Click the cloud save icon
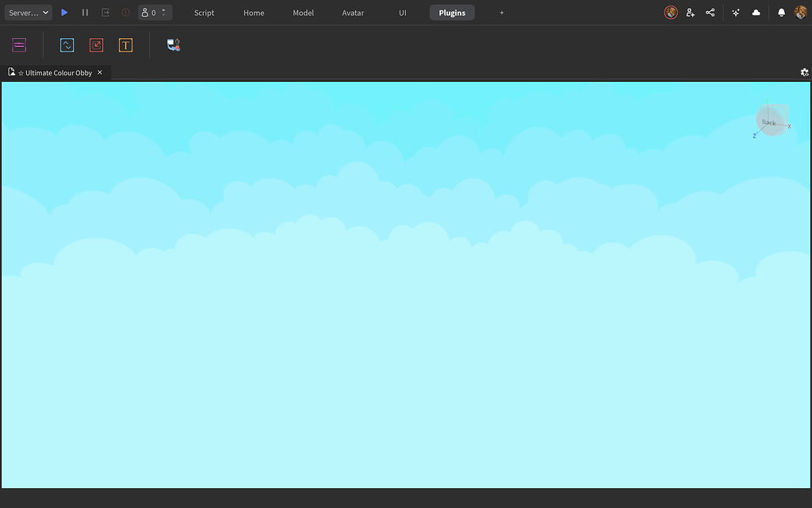Viewport: 812px width, 508px height. point(756,13)
